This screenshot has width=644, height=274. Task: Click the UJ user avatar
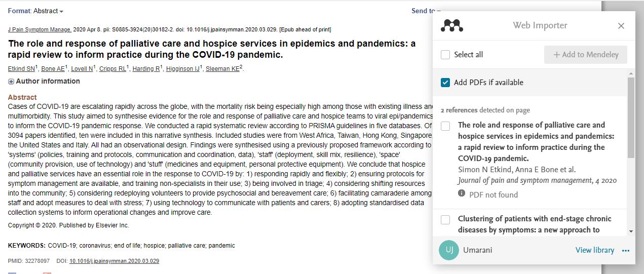[449, 250]
